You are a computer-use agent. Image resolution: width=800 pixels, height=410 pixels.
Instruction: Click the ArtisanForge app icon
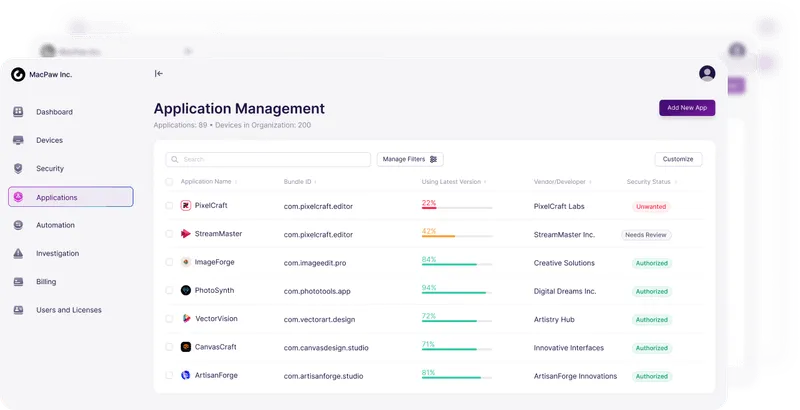coord(186,375)
